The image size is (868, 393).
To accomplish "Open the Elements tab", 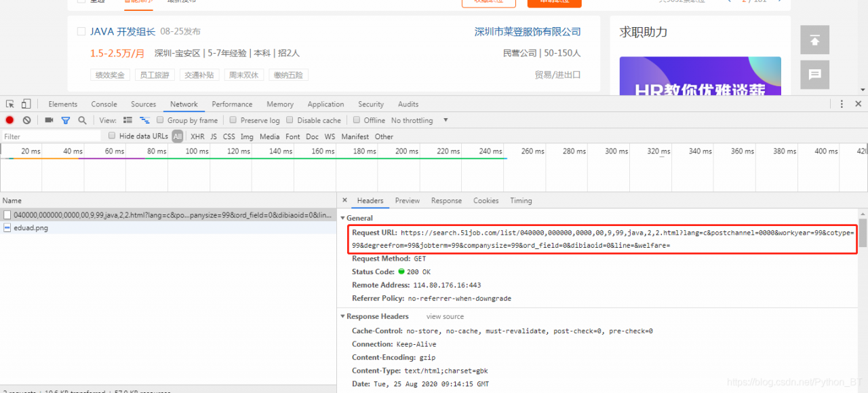I will point(63,104).
